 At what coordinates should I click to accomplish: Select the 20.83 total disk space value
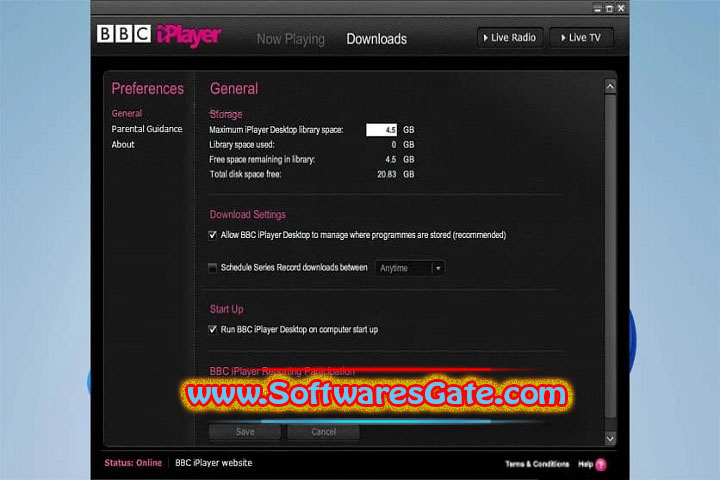pos(387,174)
